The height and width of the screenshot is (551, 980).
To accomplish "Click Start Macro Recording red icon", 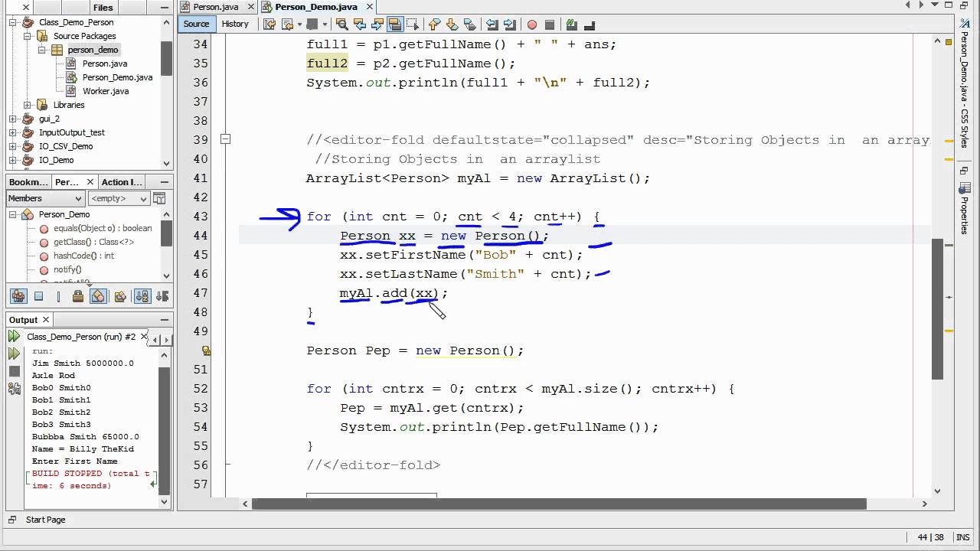I will coord(532,24).
